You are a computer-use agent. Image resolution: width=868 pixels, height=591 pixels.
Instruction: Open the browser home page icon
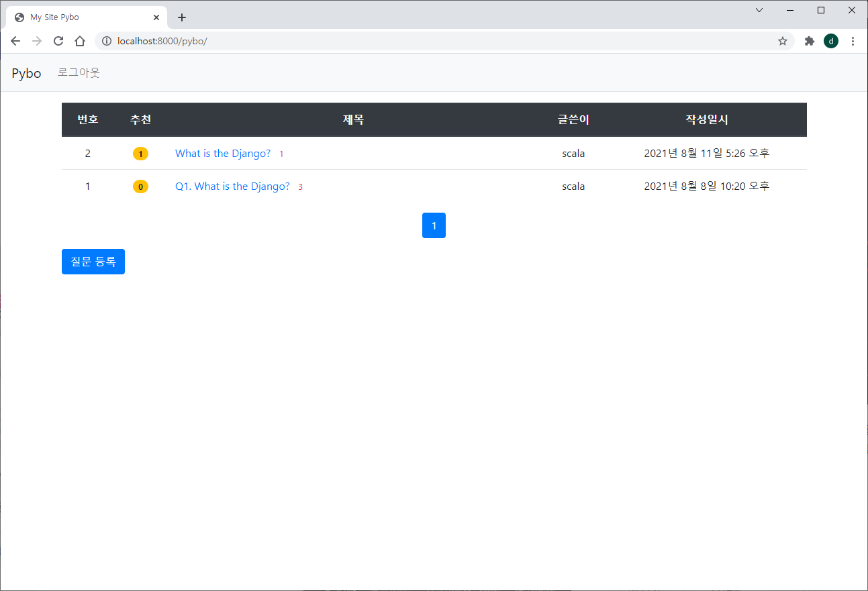80,41
